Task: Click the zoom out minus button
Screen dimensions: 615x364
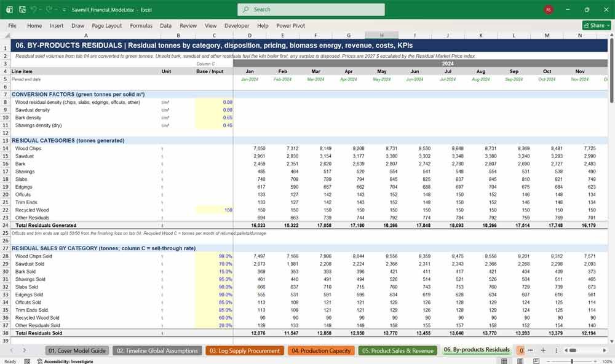Action: 549,362
